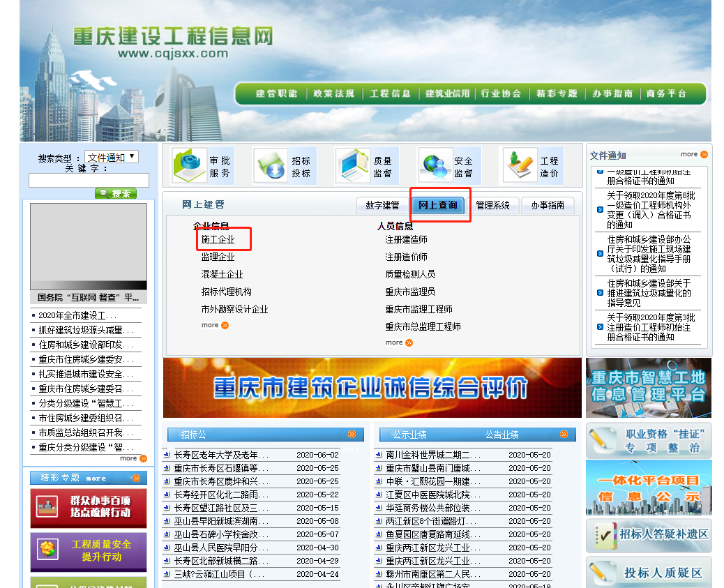
Task: Click the 工程造价 icon
Action: (x=520, y=166)
